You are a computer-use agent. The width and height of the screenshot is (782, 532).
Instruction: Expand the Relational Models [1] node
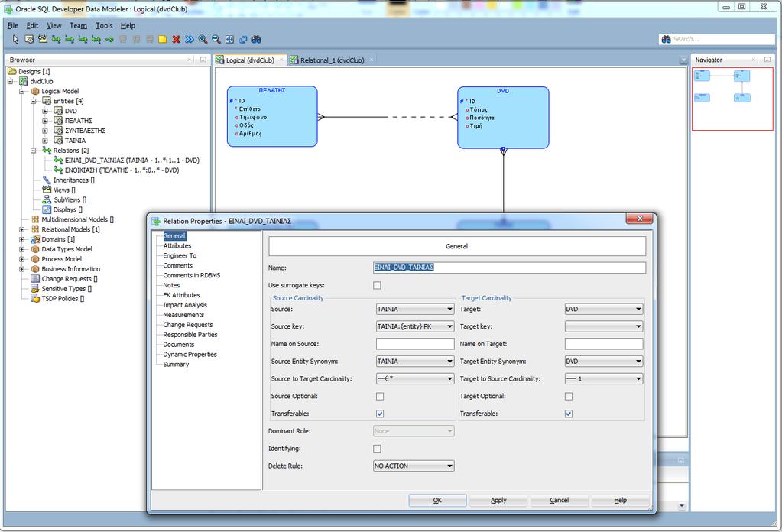(x=21, y=230)
